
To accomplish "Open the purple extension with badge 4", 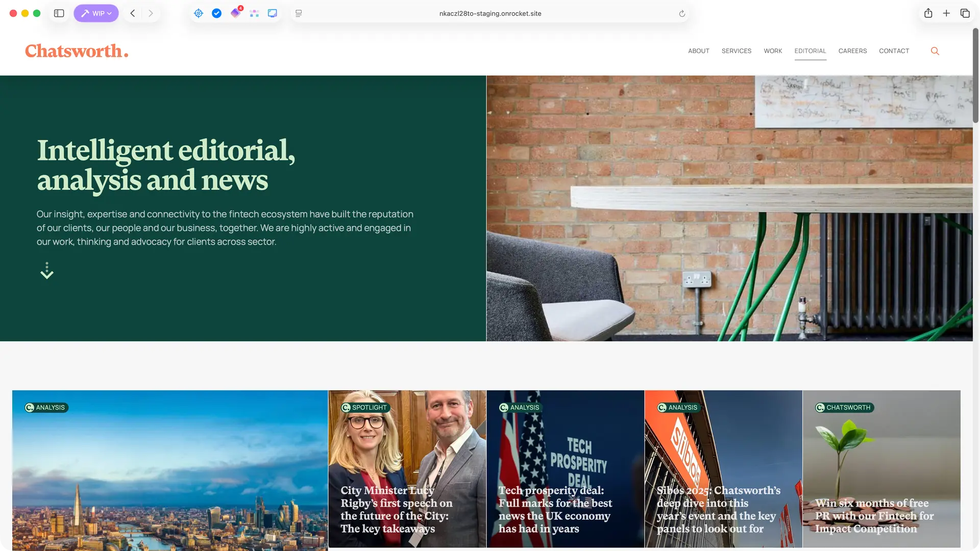I will tap(235, 13).
